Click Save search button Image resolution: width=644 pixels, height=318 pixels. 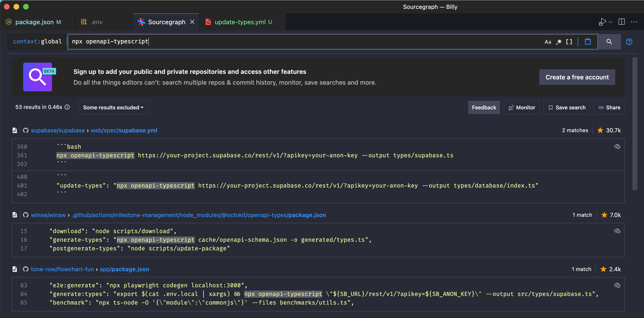click(566, 108)
